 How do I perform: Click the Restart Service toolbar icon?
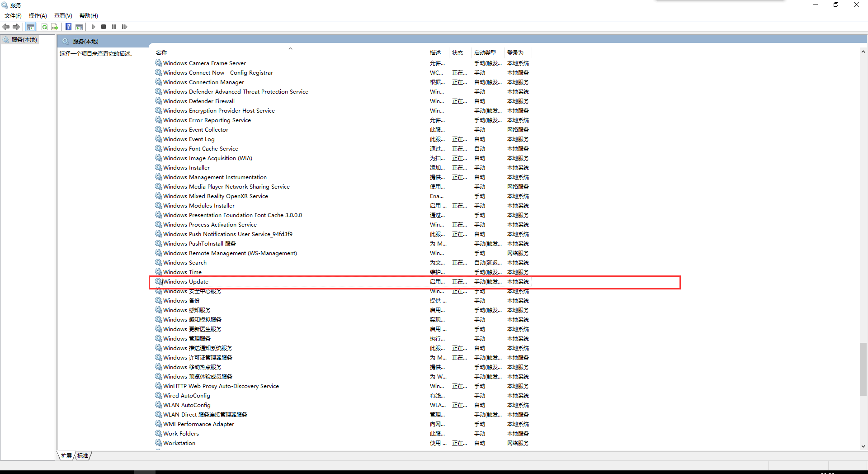[124, 27]
